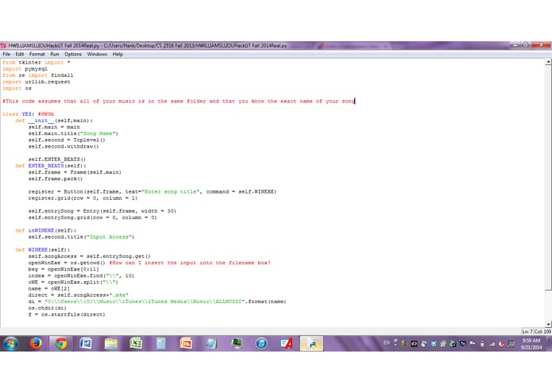The image size is (552, 392).
Task: Click the 'self.frame.pack()' line
Action: 56,179
